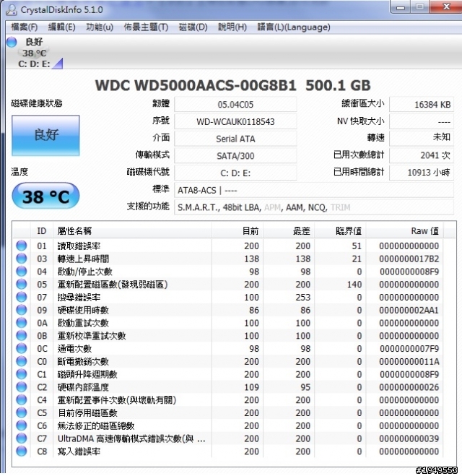Click the status orb for C5 目前停用磁區數

coord(22,412)
